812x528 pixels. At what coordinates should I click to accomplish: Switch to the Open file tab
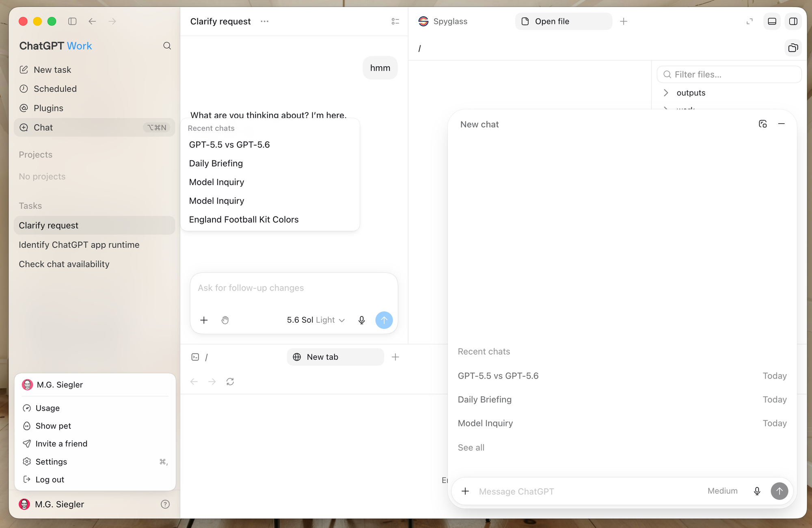coord(564,21)
